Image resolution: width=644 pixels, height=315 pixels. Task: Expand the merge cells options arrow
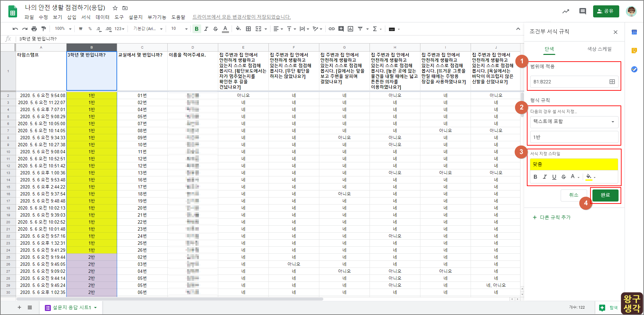pyautogui.click(x=266, y=29)
